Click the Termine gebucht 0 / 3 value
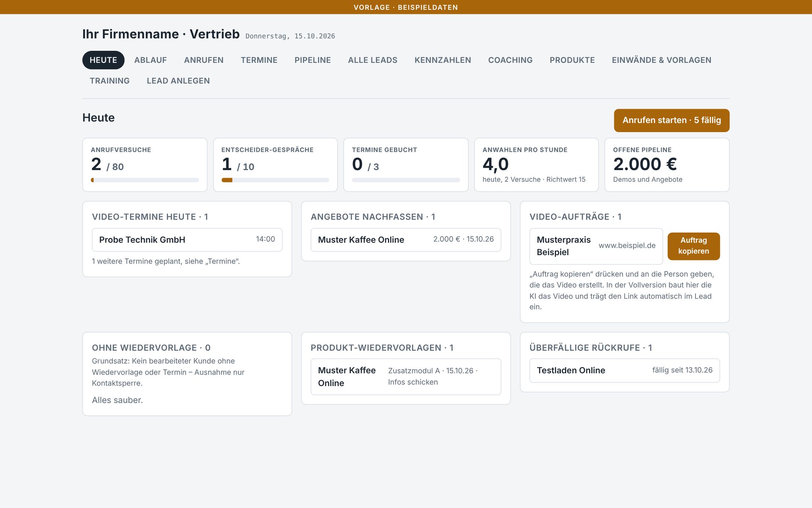The width and height of the screenshot is (812, 508). tap(365, 164)
